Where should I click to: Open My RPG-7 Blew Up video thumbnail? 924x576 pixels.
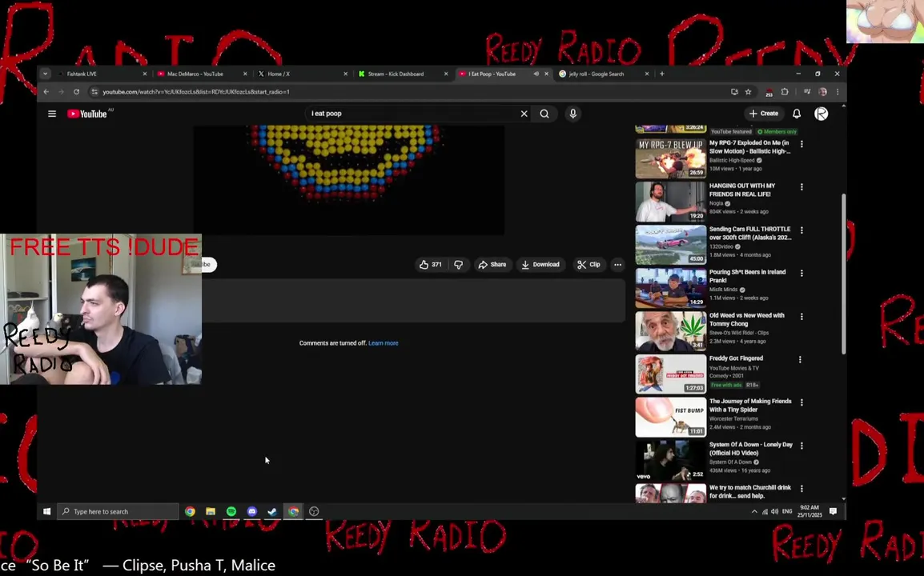click(x=671, y=158)
